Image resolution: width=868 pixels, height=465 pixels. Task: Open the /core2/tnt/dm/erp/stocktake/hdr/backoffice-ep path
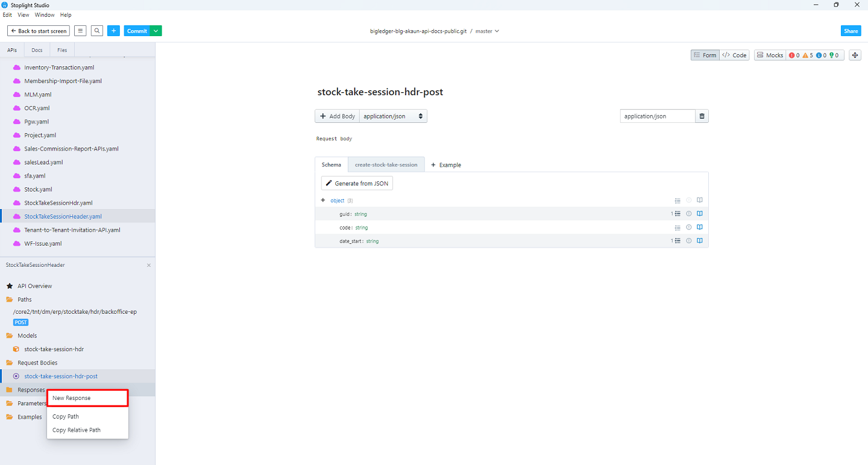[75, 312]
